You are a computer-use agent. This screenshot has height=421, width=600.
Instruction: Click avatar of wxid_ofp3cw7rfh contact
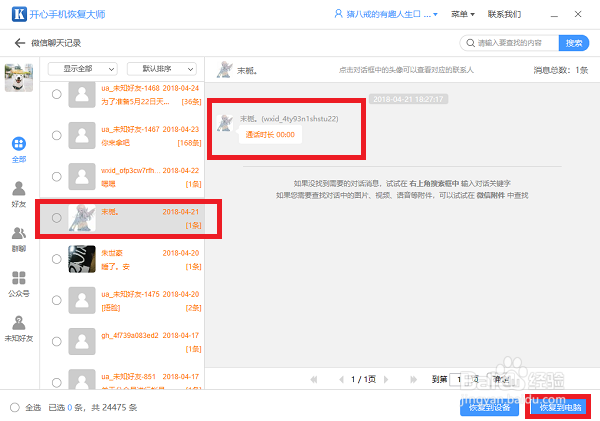[82, 177]
